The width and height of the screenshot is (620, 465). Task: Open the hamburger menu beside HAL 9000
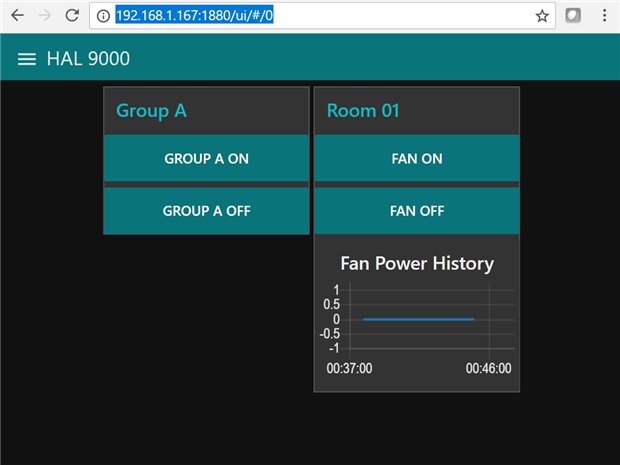pos(27,59)
